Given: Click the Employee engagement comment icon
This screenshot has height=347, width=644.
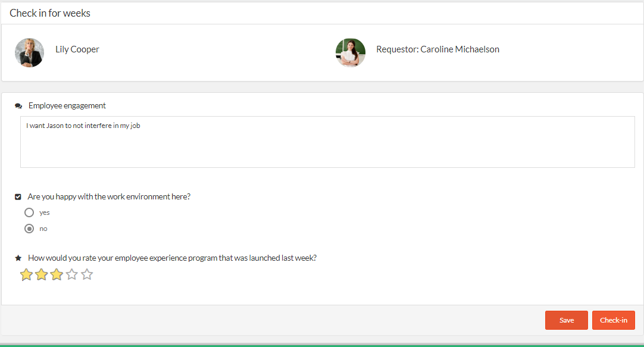Looking at the screenshot, I should click(18, 106).
